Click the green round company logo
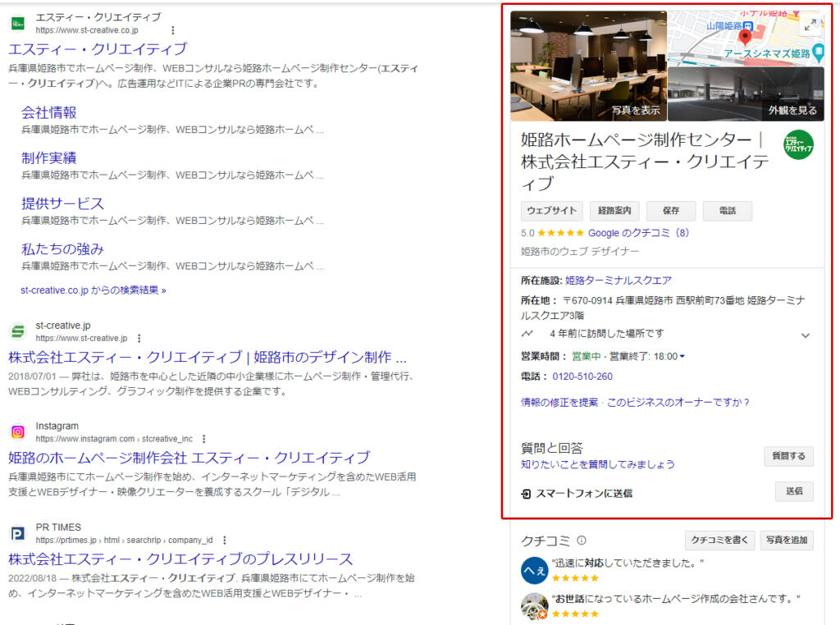The image size is (840, 625). pos(798,144)
